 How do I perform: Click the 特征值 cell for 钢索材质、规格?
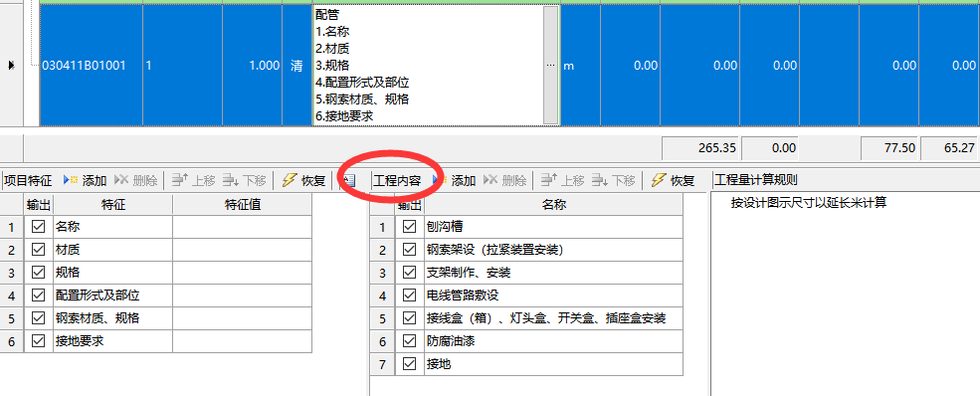242,318
